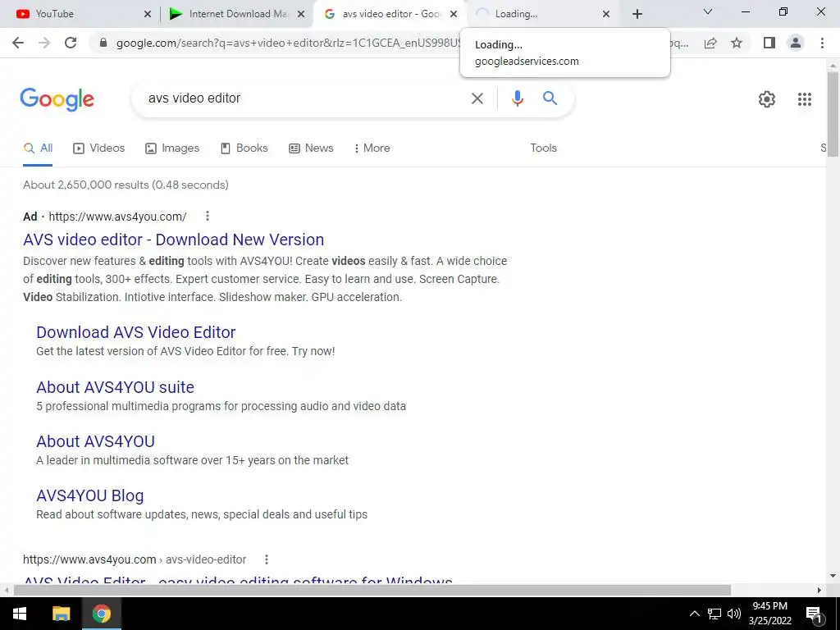
Task: Click Chrome icon in taskbar
Action: pos(101,614)
